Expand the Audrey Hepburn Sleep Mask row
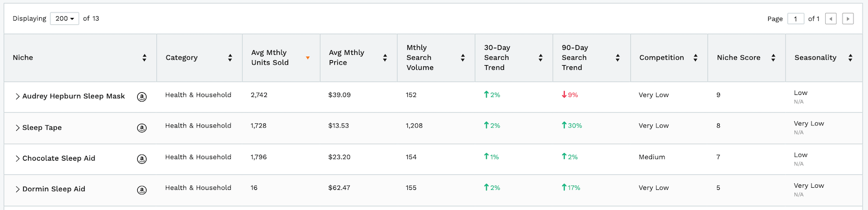This screenshot has width=868, height=210. click(x=17, y=97)
